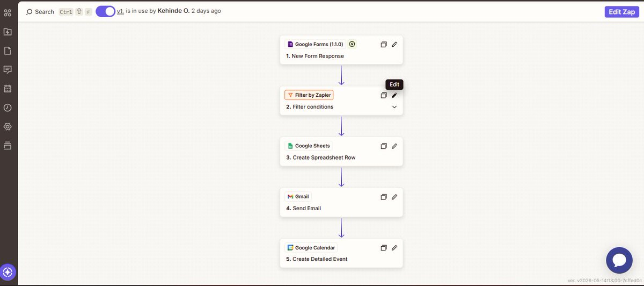644x286 pixels.
Task: Click the Filter by Zapier app badge
Action: [309, 95]
